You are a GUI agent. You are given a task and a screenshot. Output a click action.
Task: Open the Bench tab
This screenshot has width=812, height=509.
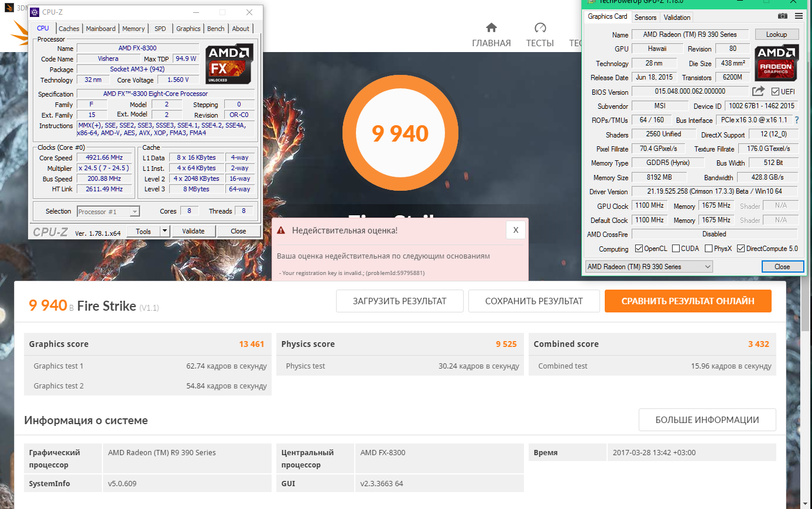pos(216,29)
